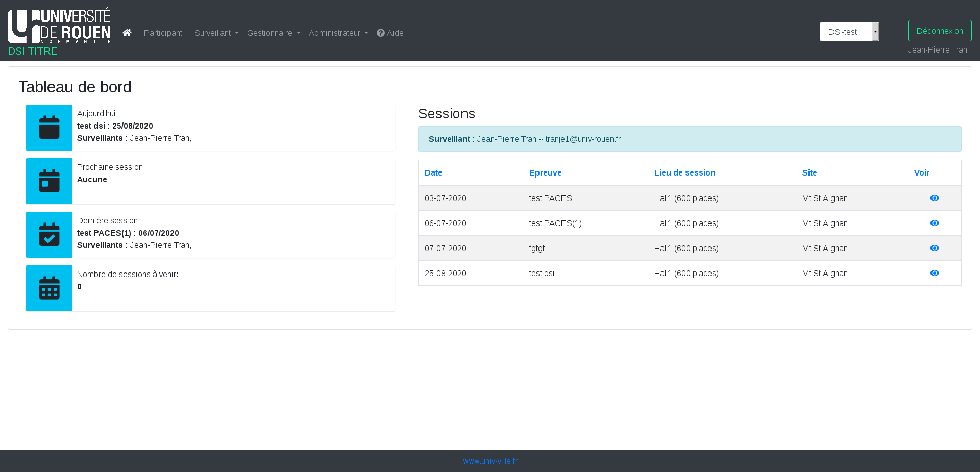Click the home icon in navbar
The width and height of the screenshot is (980, 472).
point(127,33)
